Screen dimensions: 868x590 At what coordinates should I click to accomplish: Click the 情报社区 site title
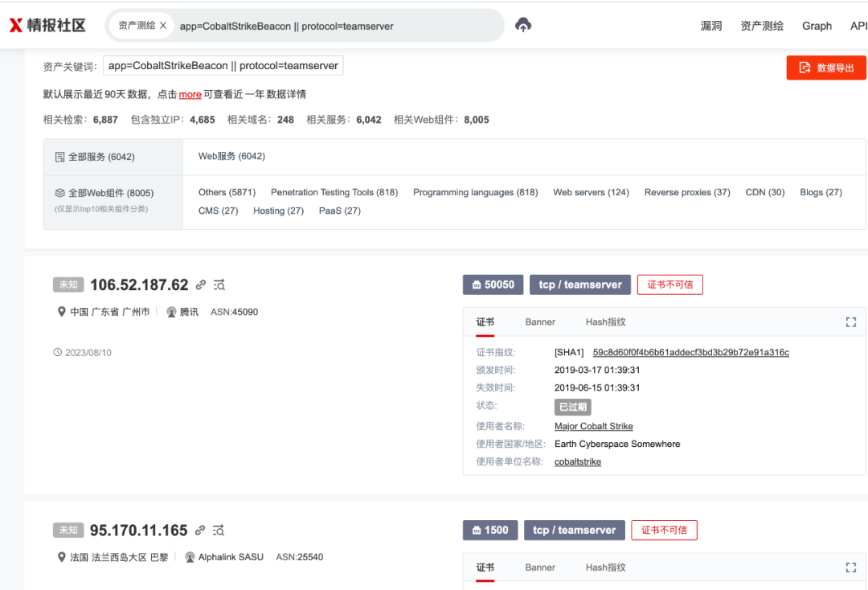[x=56, y=26]
